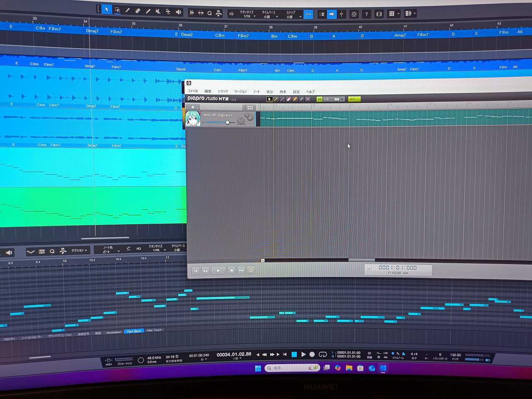Click the Dsus2 chord on chord track
The width and height of the screenshot is (532, 399).
(187, 34)
